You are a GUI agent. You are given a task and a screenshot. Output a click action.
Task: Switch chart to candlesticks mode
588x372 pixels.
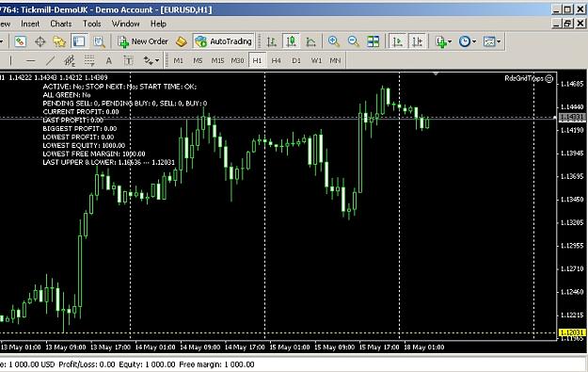point(292,41)
